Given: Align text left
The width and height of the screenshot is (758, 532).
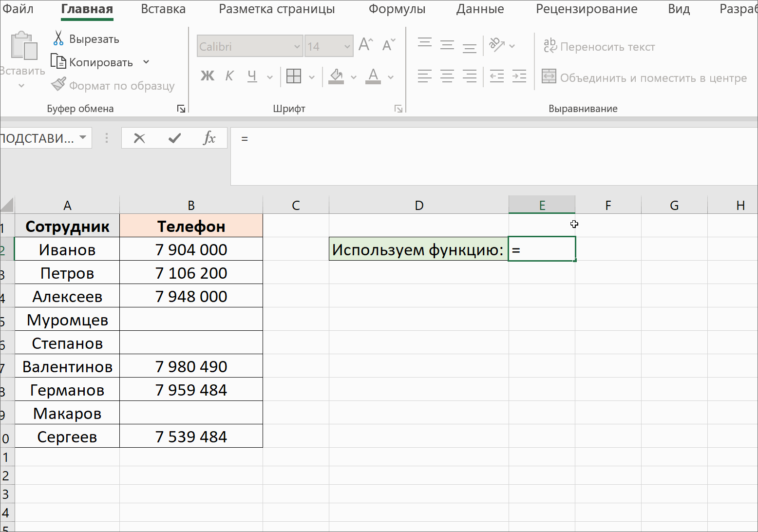Looking at the screenshot, I should click(x=425, y=76).
